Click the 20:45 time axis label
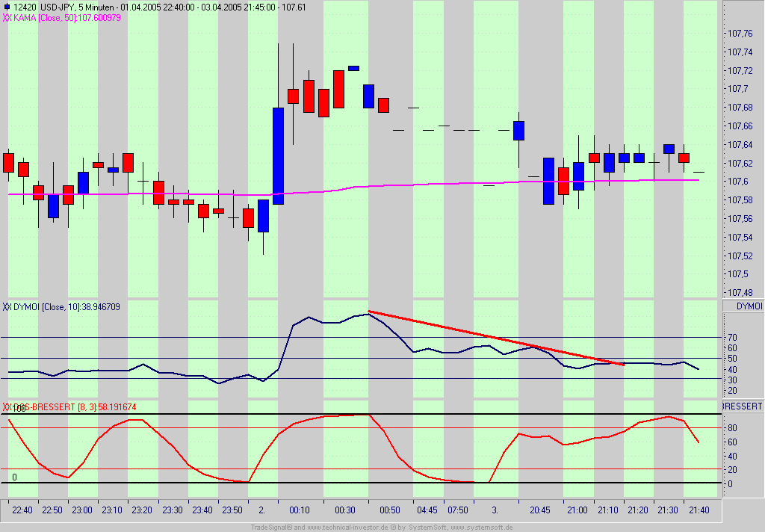Image resolution: width=765 pixels, height=532 pixels. click(540, 510)
